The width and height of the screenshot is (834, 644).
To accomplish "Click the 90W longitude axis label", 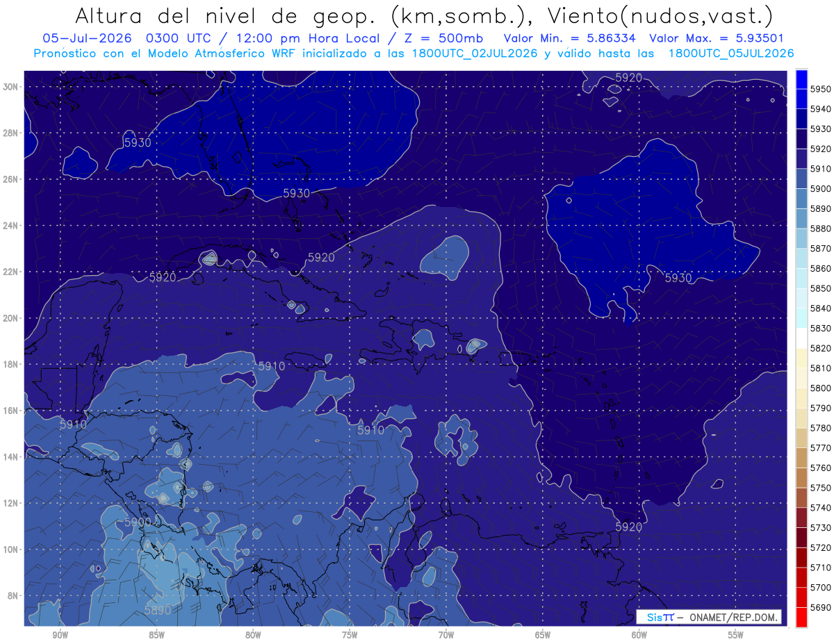I will [x=60, y=635].
